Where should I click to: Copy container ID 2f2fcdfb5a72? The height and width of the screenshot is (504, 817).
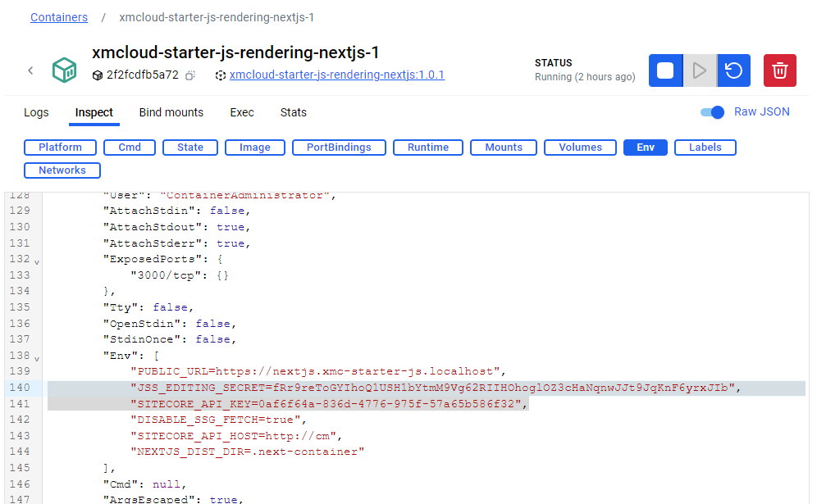coord(190,75)
